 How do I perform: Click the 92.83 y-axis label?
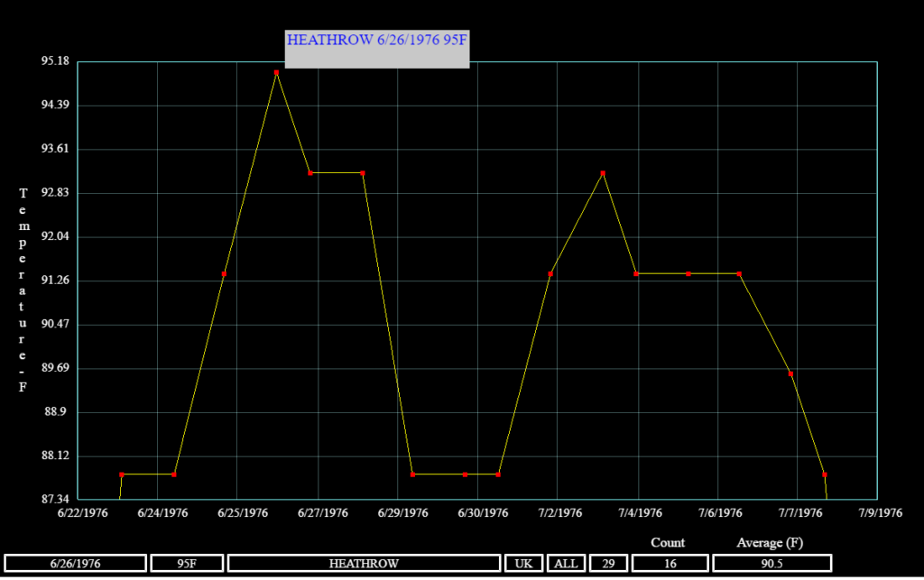point(55,192)
